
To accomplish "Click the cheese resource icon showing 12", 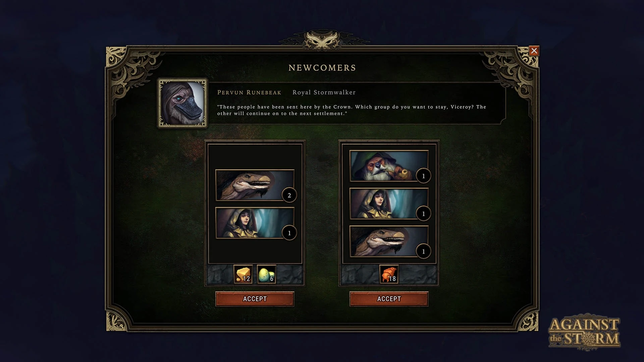I will (243, 274).
